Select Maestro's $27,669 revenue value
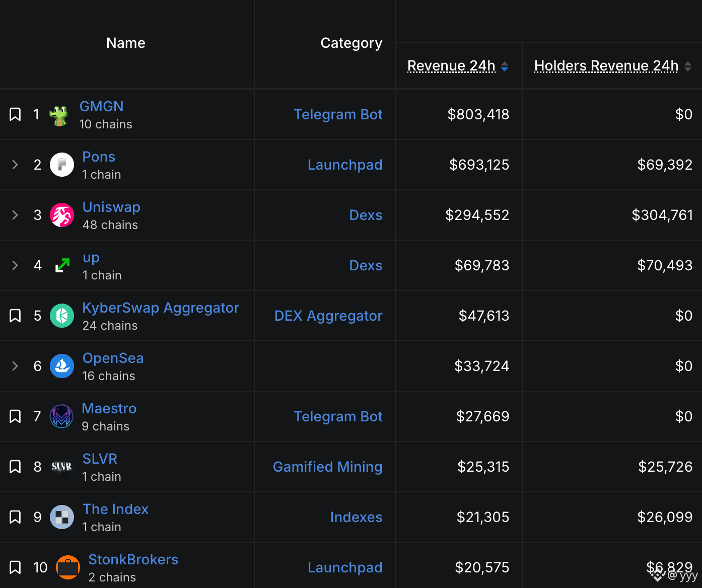702x588 pixels. 483,416
